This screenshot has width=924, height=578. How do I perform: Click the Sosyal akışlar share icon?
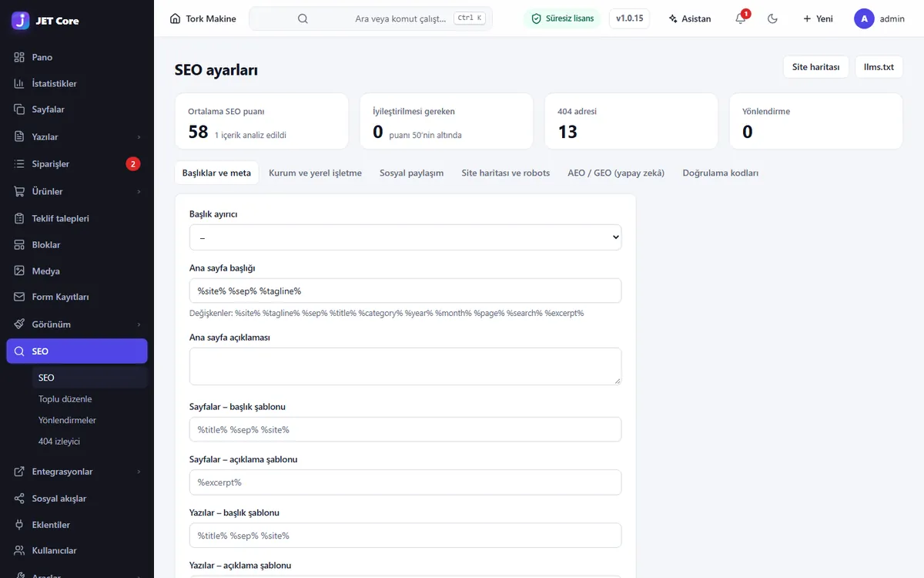point(19,499)
